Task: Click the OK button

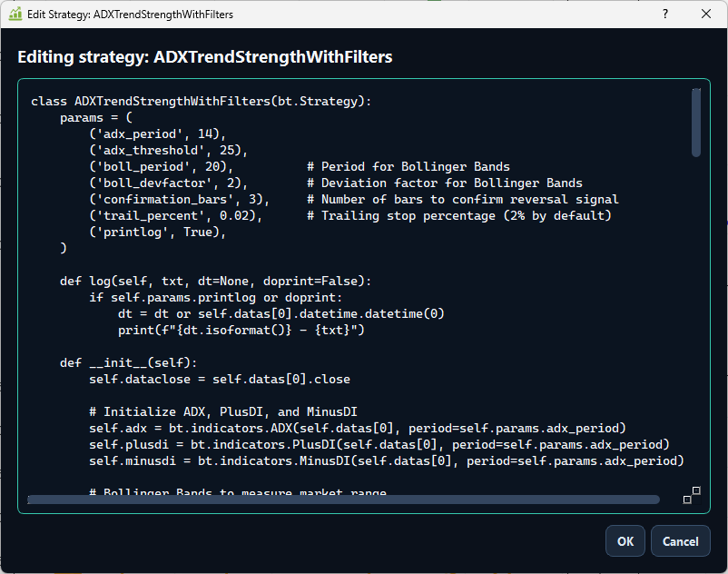Action: click(x=625, y=541)
